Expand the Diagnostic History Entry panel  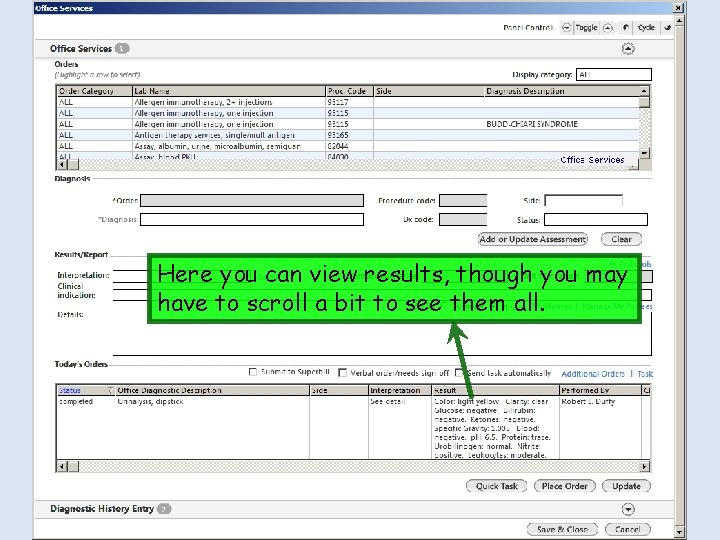628,509
